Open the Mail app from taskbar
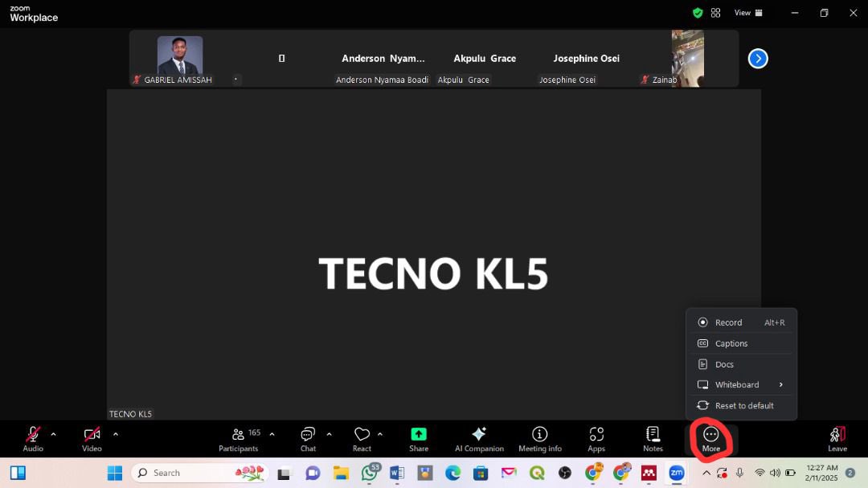This screenshot has width=868, height=488. click(509, 473)
